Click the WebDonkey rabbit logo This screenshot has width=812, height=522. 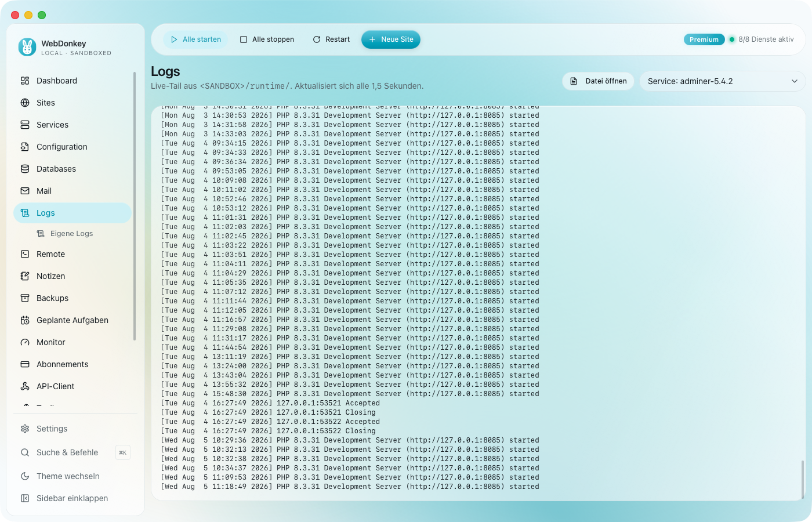(27, 47)
